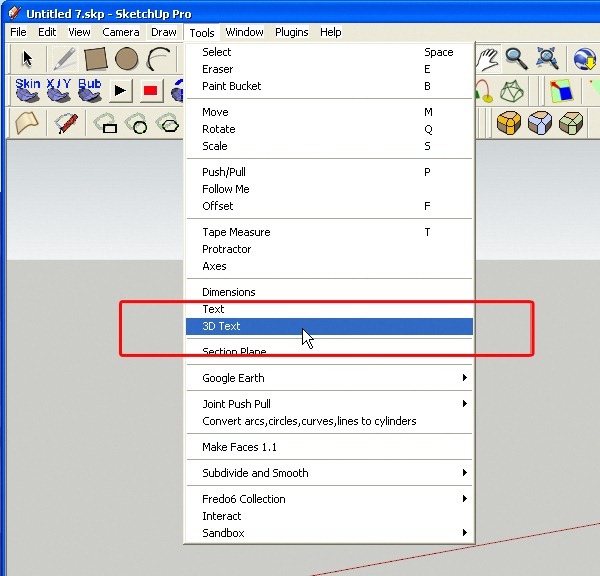The width and height of the screenshot is (600, 576).
Task: Click the X/Y ratio icon
Action: coord(59,90)
